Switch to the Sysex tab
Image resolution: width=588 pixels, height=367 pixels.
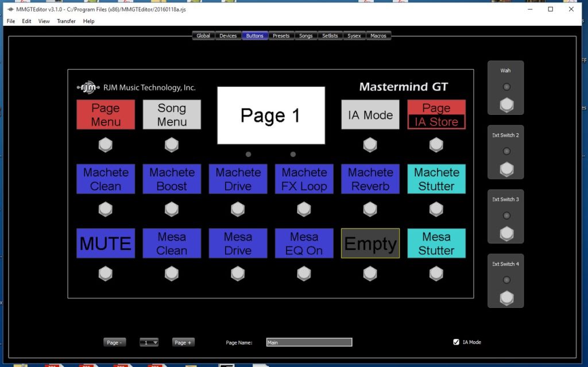354,36
